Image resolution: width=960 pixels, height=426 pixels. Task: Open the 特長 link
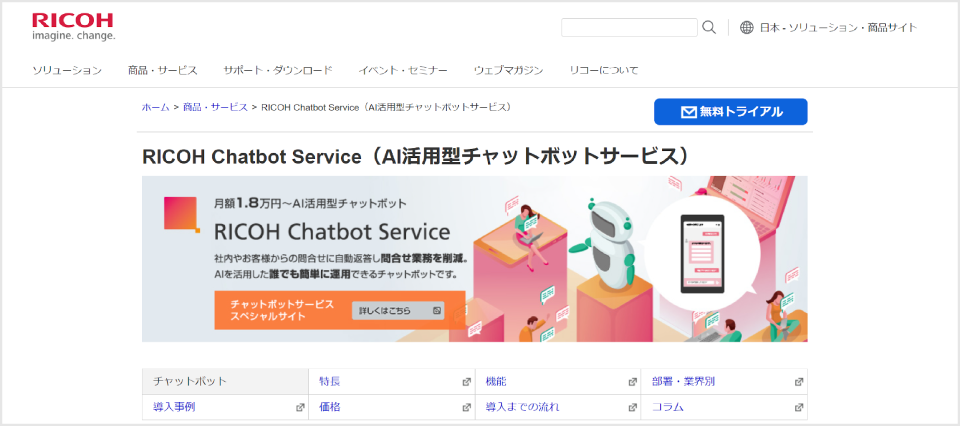[329, 382]
